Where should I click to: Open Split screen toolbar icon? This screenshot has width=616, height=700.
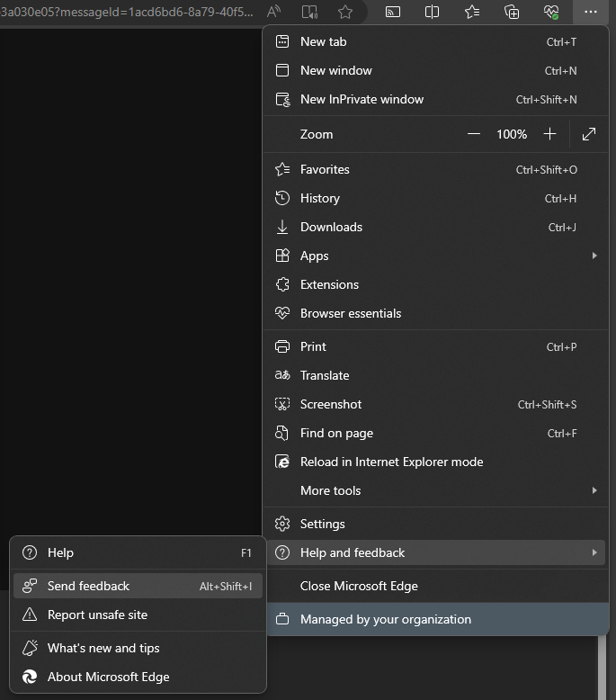click(432, 12)
